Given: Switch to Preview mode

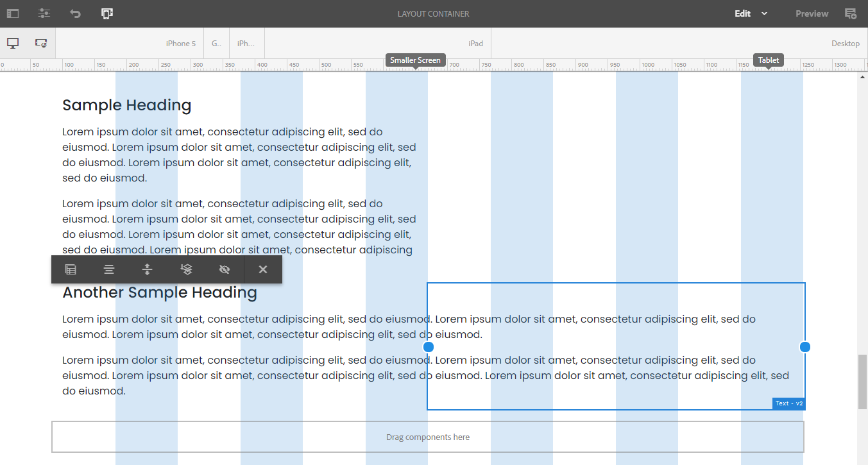Looking at the screenshot, I should click(812, 13).
